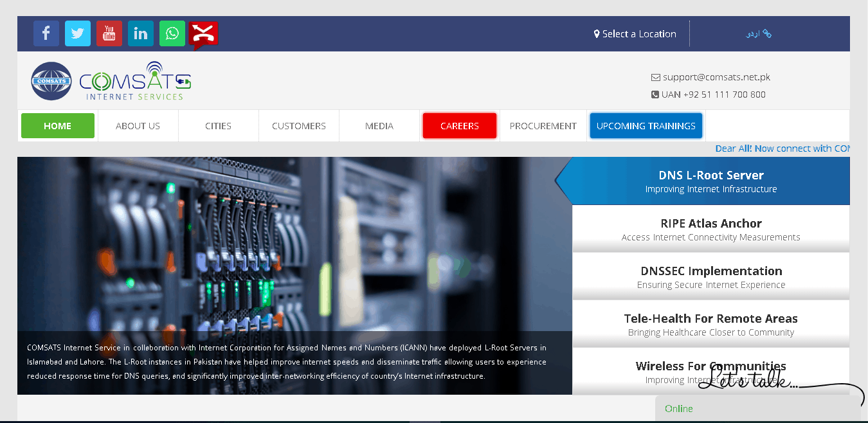Go to the HOME menu item
Viewport: 868px width, 423px height.
coord(58,126)
